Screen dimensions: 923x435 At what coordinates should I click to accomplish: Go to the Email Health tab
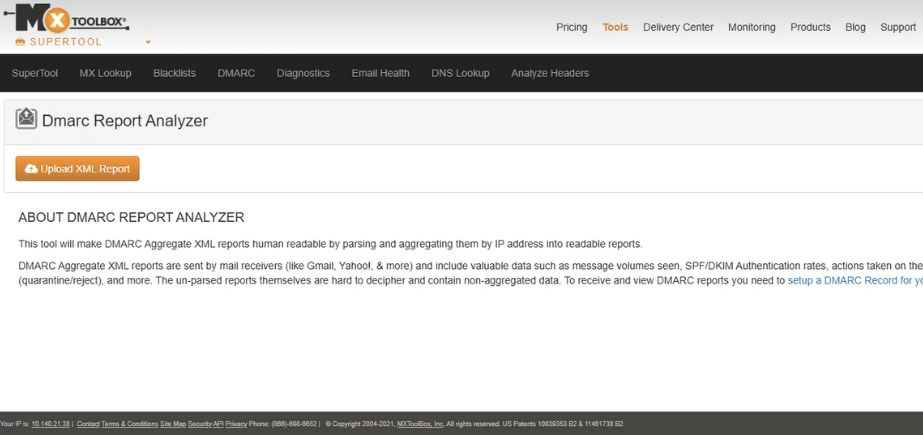click(x=380, y=73)
